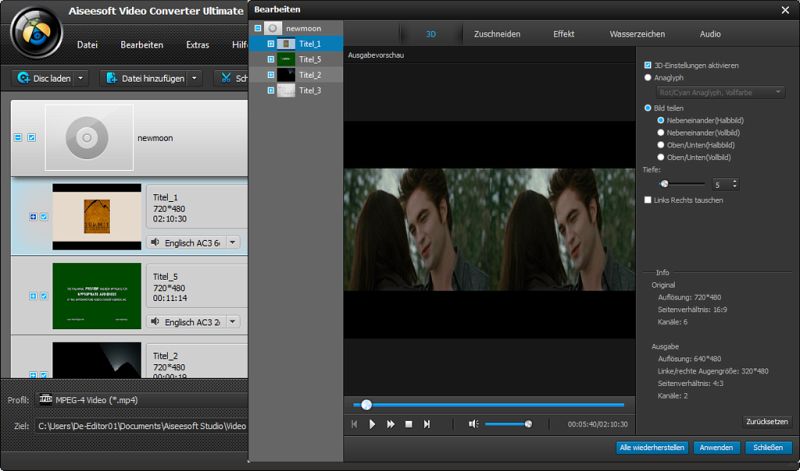Click the MPEG-4 profile format icon
Image resolution: width=800 pixels, height=471 pixels.
[x=46, y=399]
